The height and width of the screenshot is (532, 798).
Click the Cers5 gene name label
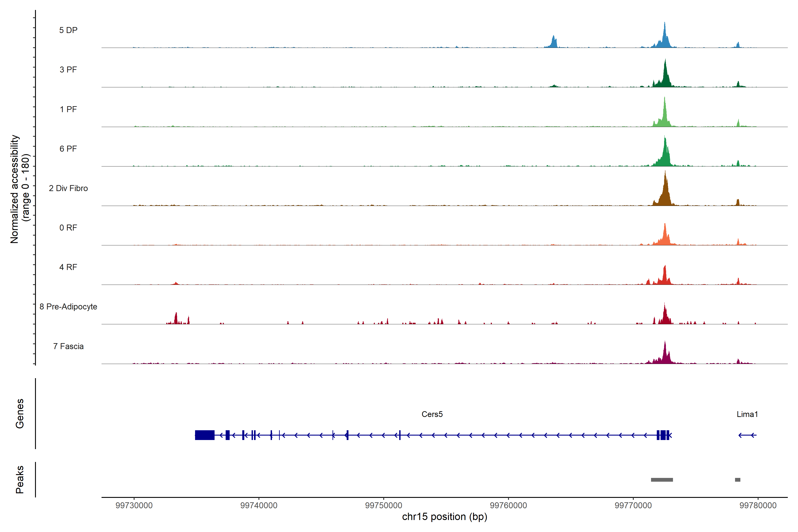(432, 414)
